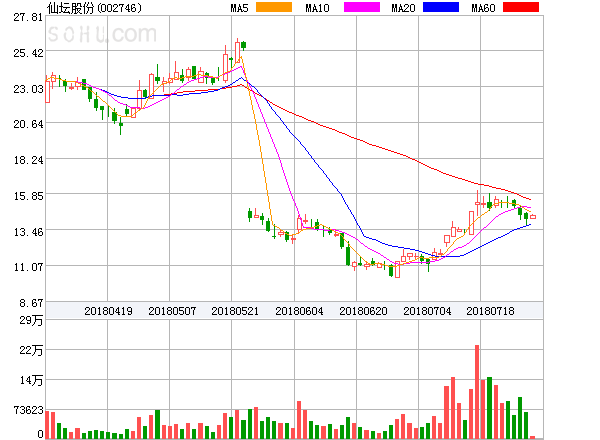Click the MA5 legend label
The image size is (600, 440).
point(240,8)
